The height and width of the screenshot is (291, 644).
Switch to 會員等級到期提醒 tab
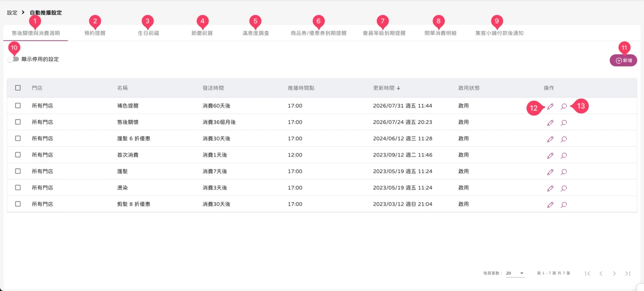(x=384, y=33)
